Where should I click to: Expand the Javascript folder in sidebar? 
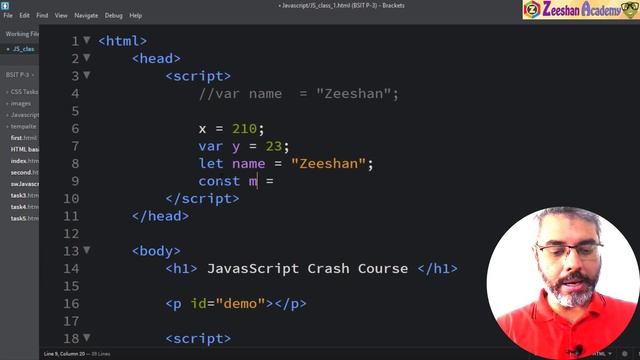click(22, 115)
